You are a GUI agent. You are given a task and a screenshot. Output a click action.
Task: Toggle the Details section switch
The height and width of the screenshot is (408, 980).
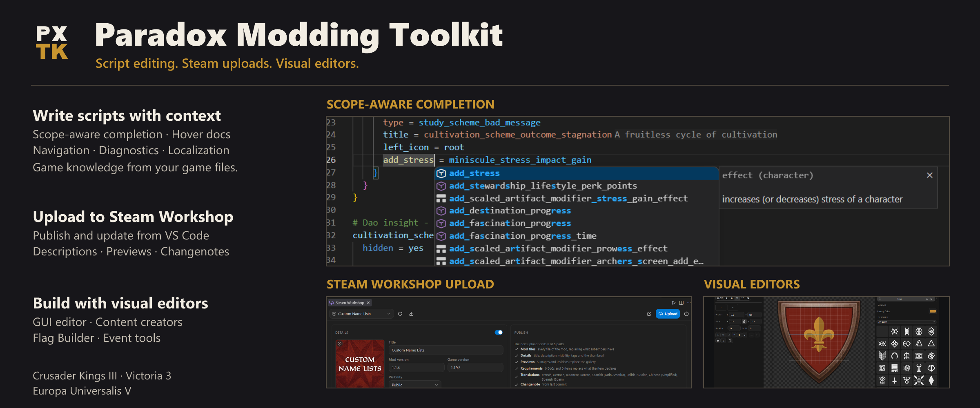tap(499, 333)
